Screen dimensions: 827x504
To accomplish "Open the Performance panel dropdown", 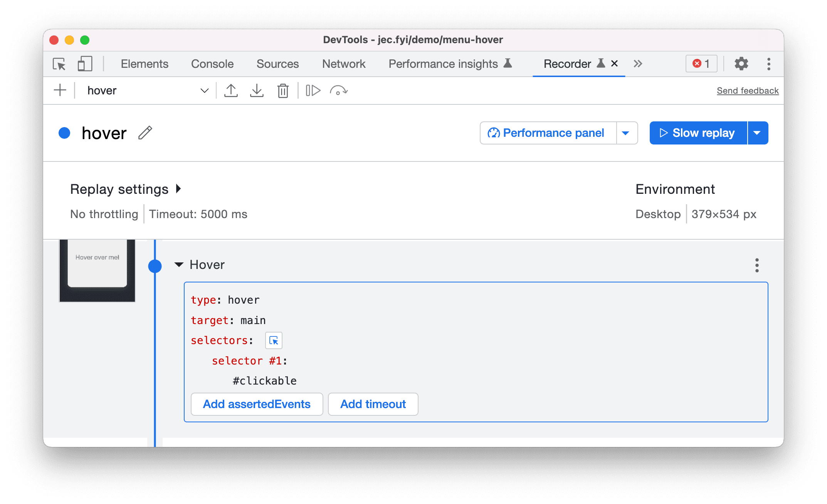I will (x=627, y=132).
